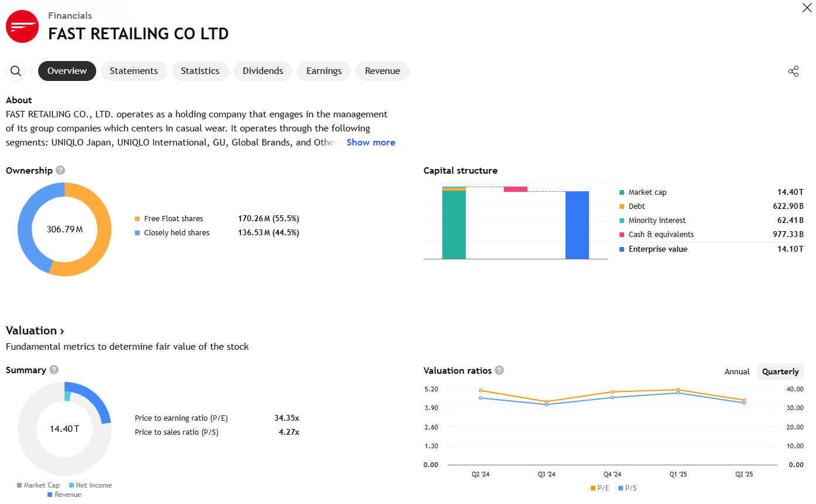Open the Valuation section heading link

point(35,330)
